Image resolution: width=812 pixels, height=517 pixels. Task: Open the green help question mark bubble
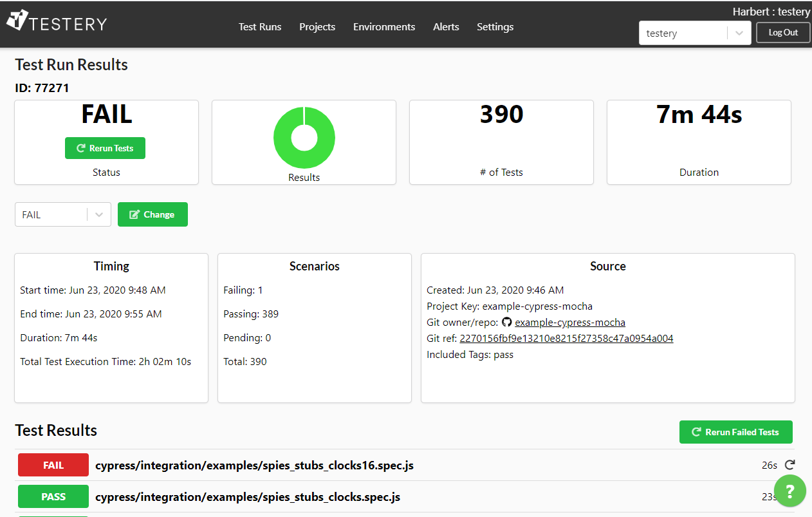pos(789,491)
